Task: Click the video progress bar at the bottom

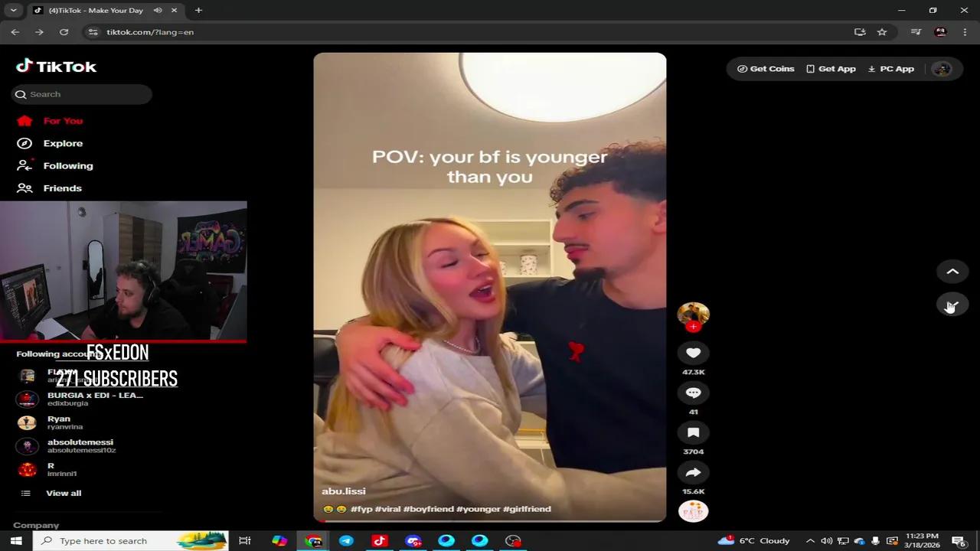Action: point(490,520)
